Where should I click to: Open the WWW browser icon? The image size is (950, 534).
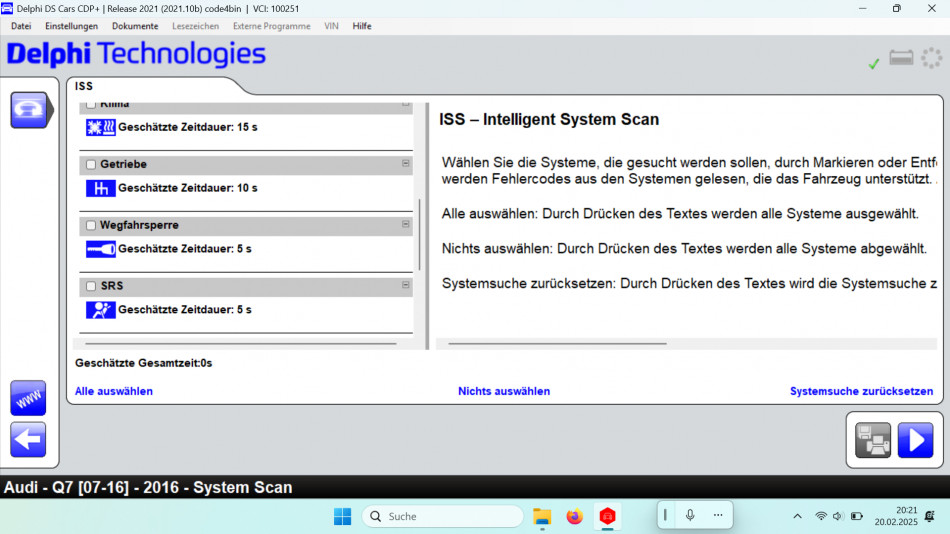click(x=28, y=397)
